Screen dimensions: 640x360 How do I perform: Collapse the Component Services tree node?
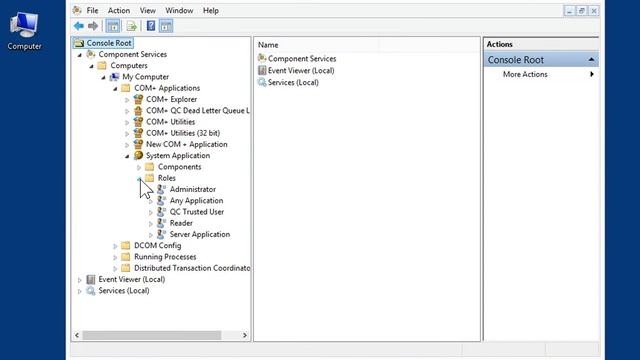(x=80, y=55)
